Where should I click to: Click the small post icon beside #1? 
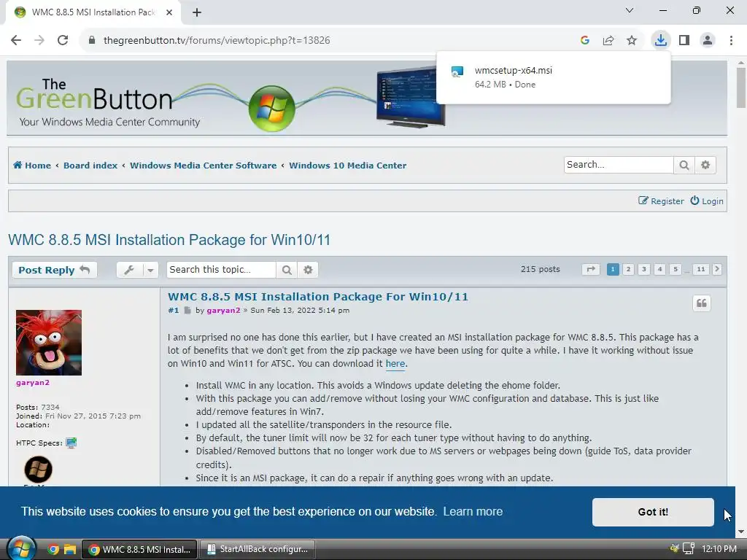[x=187, y=311]
